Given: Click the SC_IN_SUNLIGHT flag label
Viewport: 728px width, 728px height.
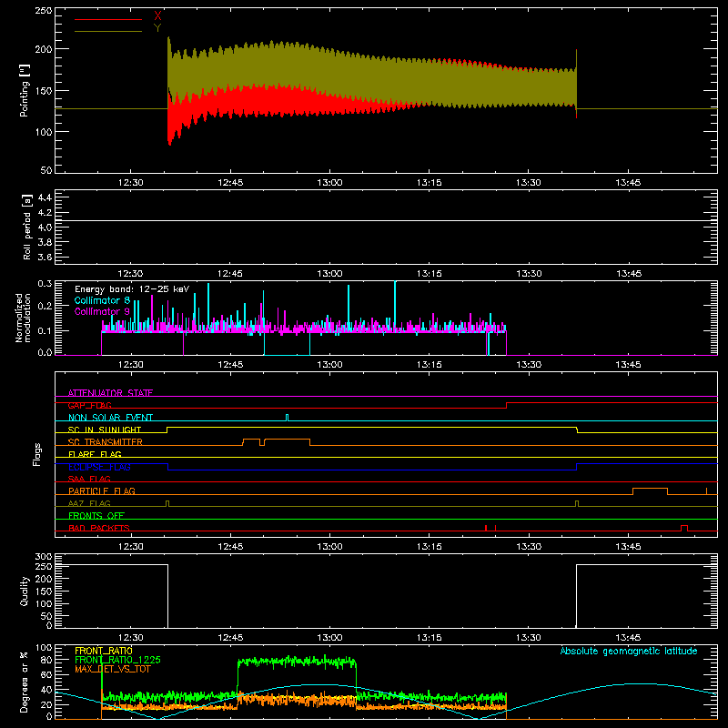Looking at the screenshot, I should click(x=105, y=430).
